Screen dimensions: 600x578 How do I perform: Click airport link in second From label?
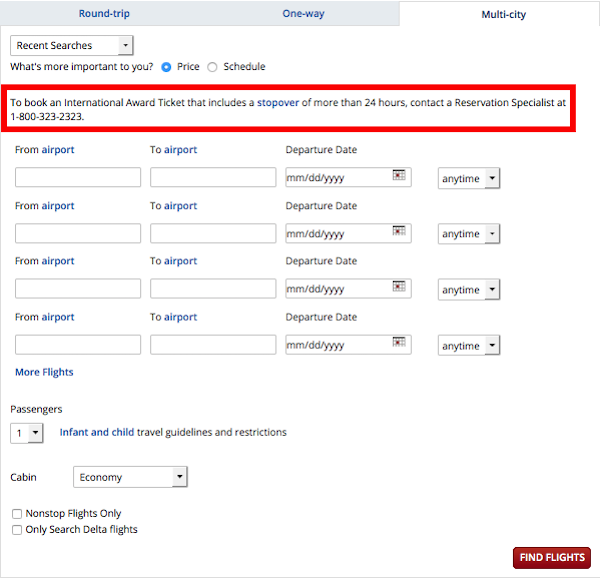click(58, 206)
